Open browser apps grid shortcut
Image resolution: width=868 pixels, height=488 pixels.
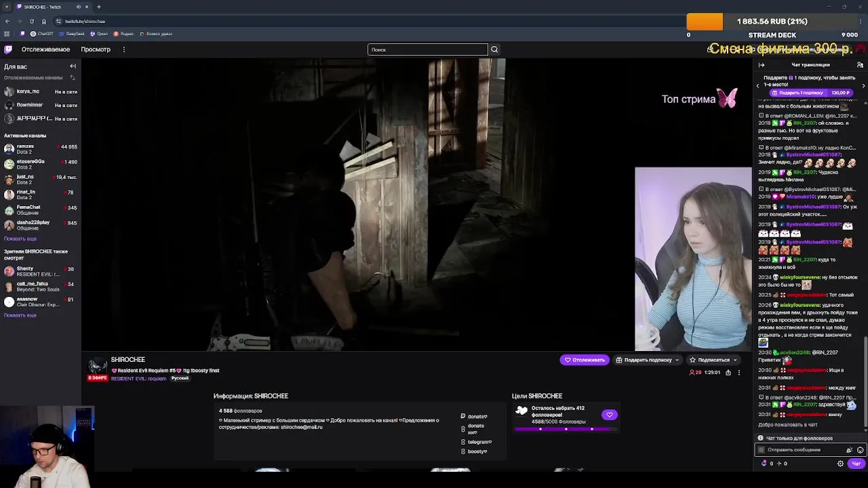tap(7, 34)
